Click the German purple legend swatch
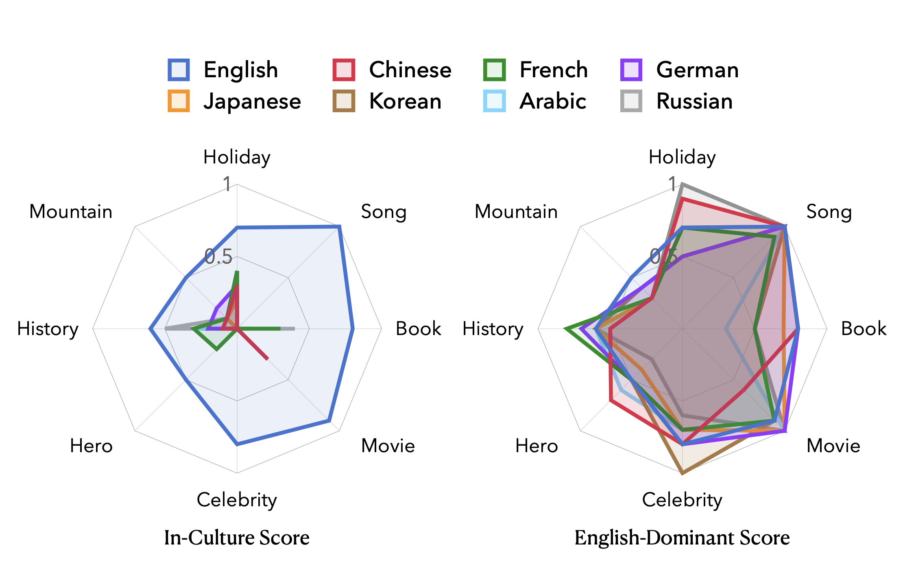916x588 pixels. pyautogui.click(x=631, y=70)
